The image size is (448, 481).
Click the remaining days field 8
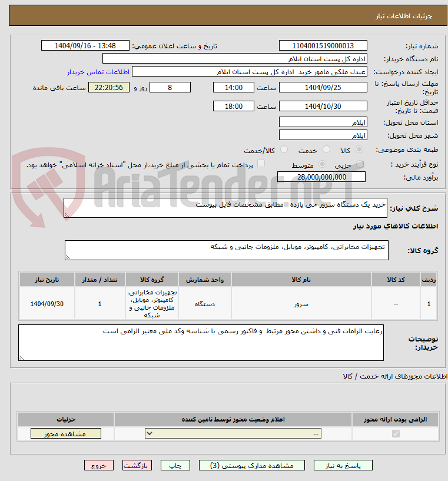click(170, 87)
